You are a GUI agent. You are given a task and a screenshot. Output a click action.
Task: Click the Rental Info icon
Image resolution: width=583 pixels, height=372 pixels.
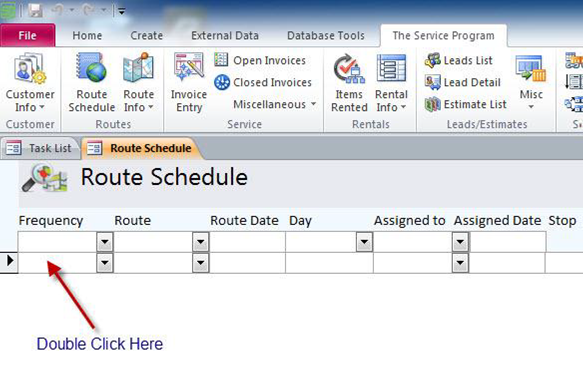click(x=391, y=68)
